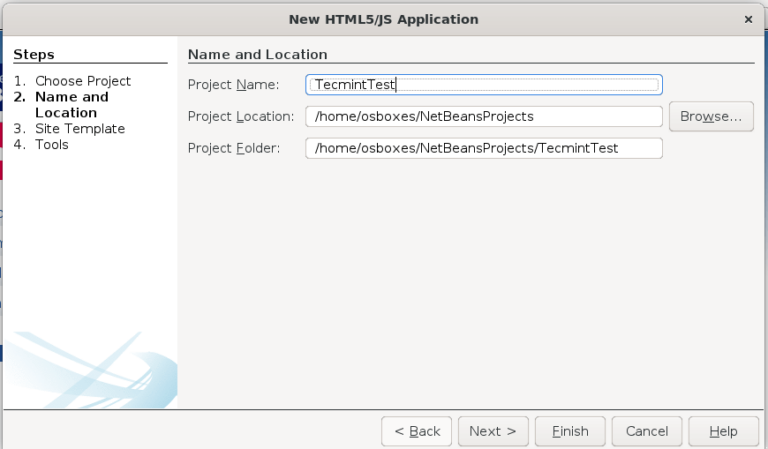Viewport: 768px width, 449px height.
Task: Open Help for this wizard
Action: (722, 431)
